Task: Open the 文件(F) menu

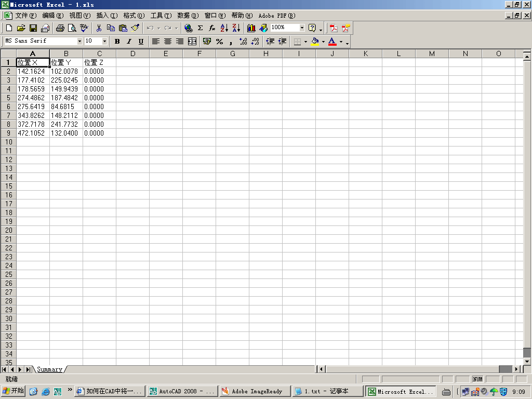Action: click(x=26, y=15)
